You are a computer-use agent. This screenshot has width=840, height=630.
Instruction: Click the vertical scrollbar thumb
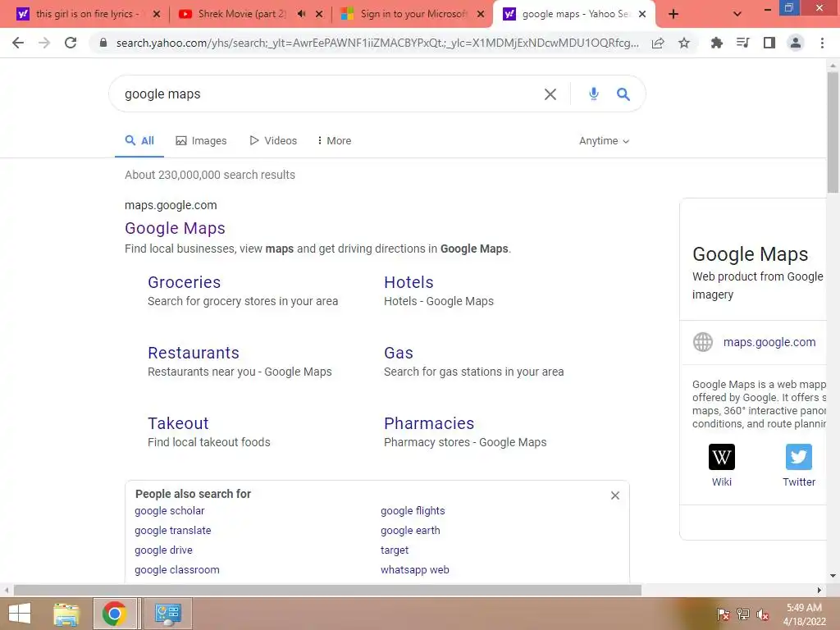833,132
